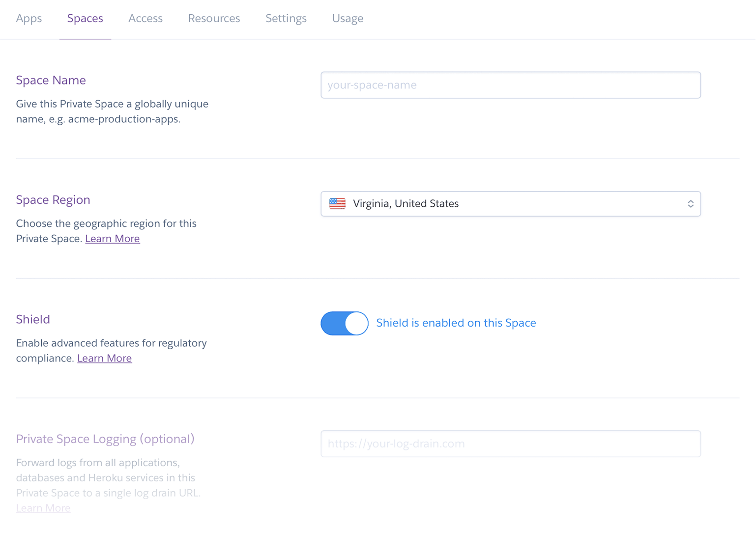Open Learn More link under Private Space Logging
The image size is (756, 557).
(43, 508)
